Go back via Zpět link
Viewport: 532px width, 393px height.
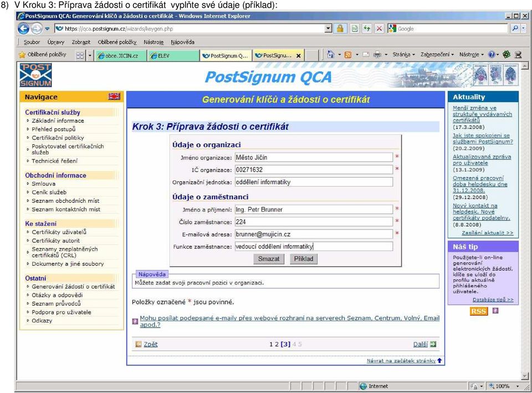pos(151,344)
